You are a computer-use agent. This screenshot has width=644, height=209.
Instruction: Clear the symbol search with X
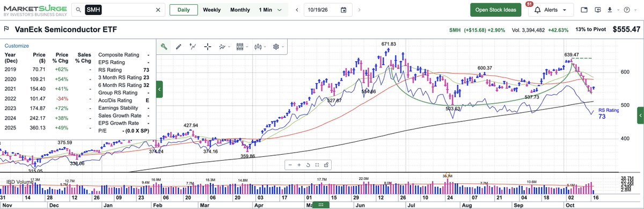(x=158, y=10)
